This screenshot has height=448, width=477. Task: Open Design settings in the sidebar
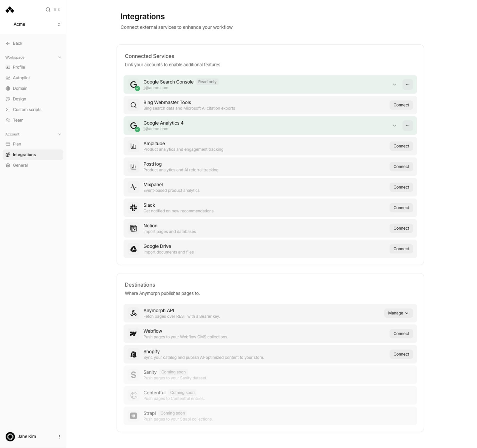click(33, 99)
